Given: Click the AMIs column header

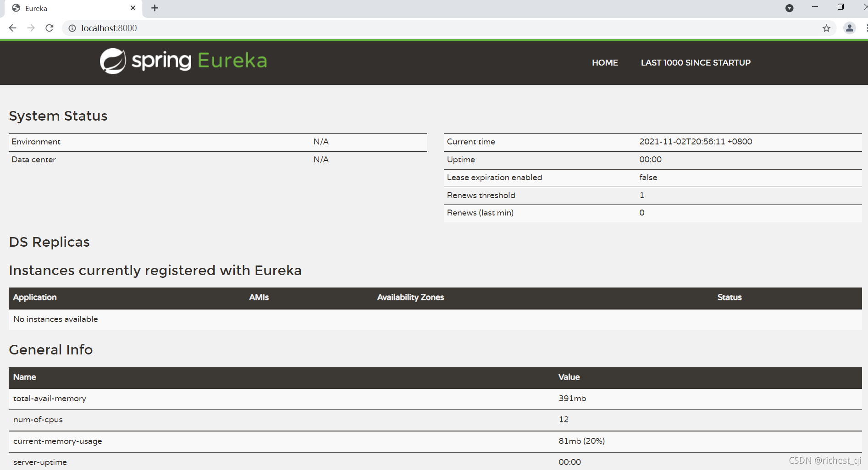Looking at the screenshot, I should [x=259, y=297].
